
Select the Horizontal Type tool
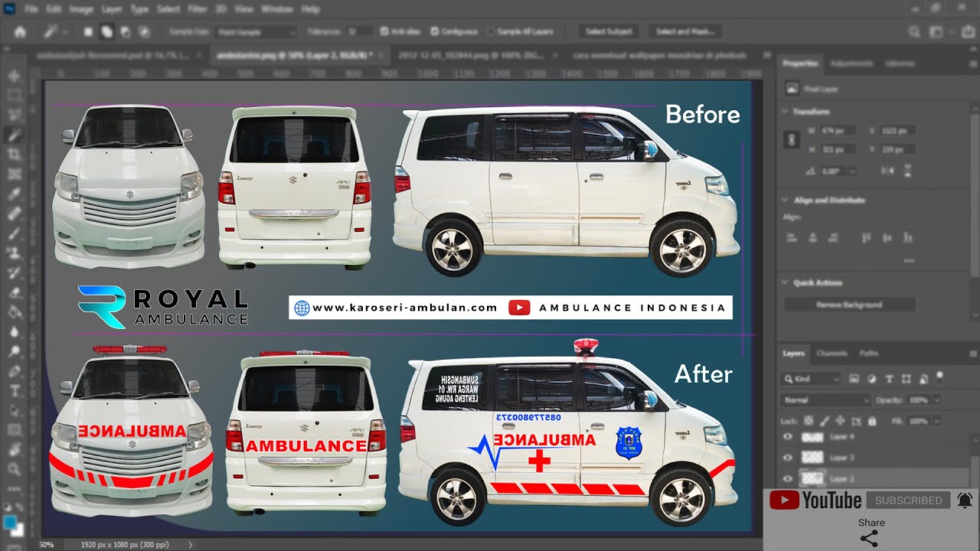tap(14, 391)
